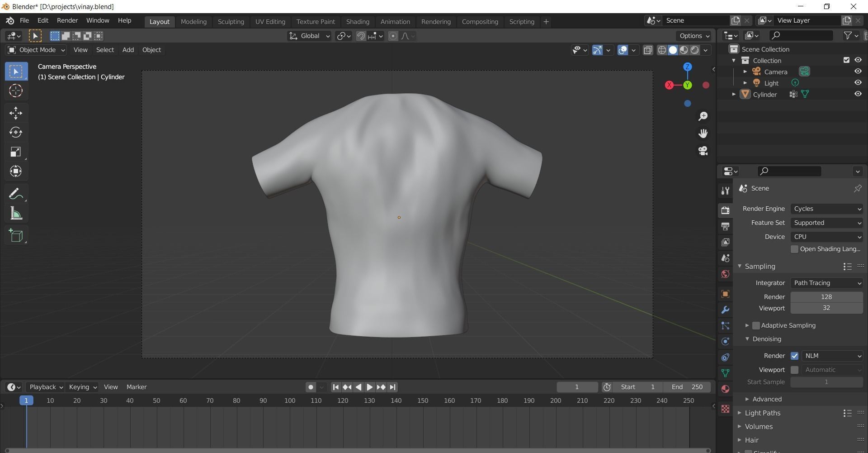Open the Object Mode dropdown
The height and width of the screenshot is (453, 868).
point(37,50)
